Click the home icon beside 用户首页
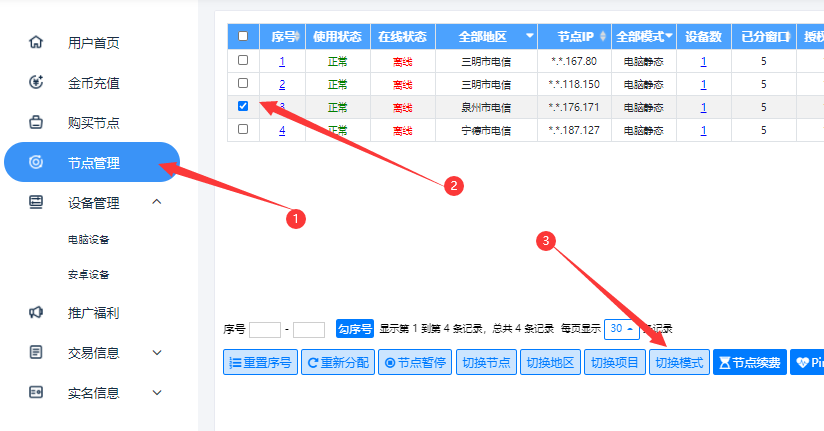 [36, 42]
